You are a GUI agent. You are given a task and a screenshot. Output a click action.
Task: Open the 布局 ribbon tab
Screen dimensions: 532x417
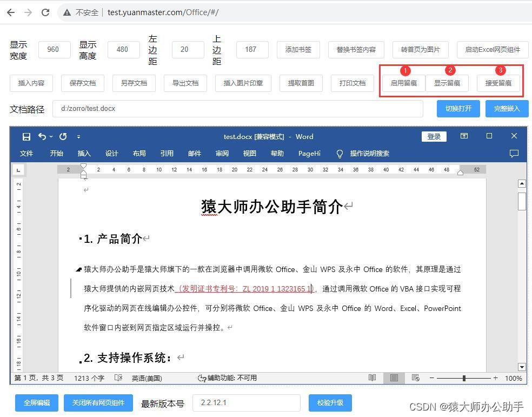click(x=139, y=154)
